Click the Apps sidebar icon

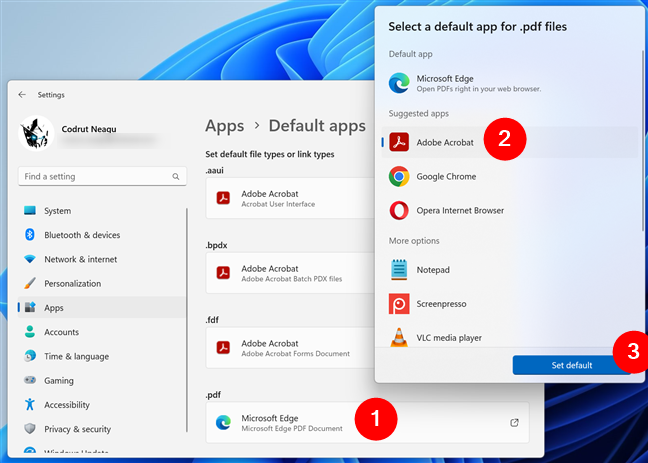[x=30, y=307]
